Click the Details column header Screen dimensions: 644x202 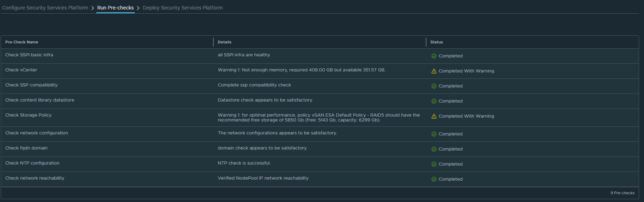point(224,42)
